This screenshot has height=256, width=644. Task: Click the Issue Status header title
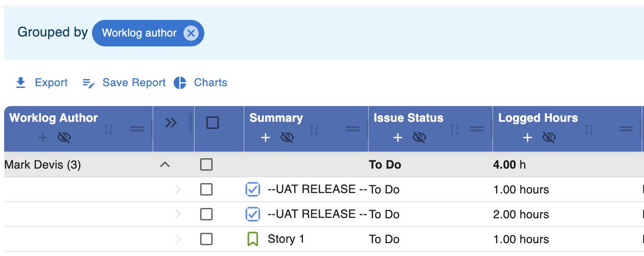[409, 118]
